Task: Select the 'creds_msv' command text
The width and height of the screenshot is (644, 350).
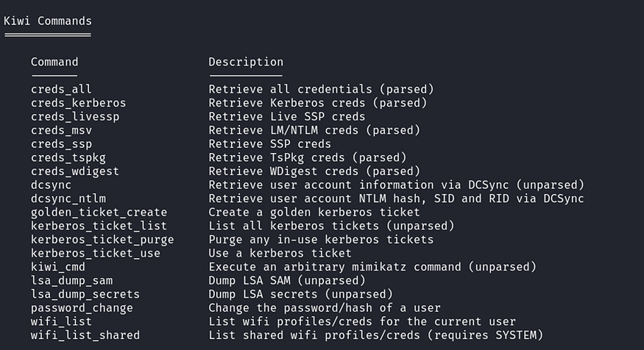Action: coord(61,130)
